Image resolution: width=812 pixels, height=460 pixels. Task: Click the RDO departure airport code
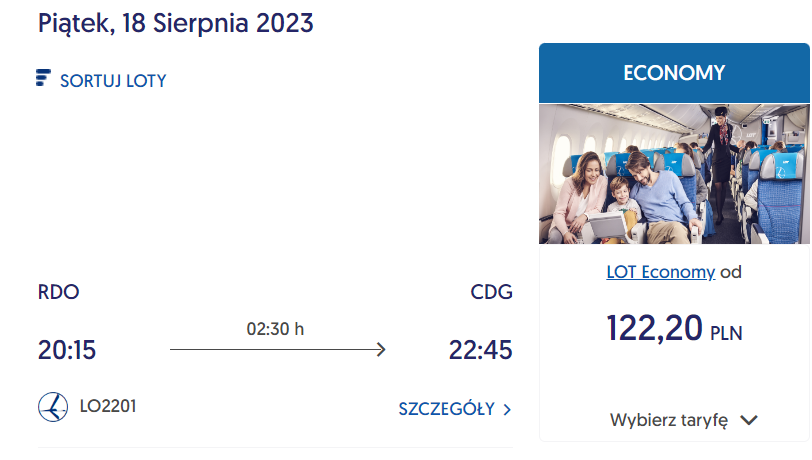click(x=59, y=292)
